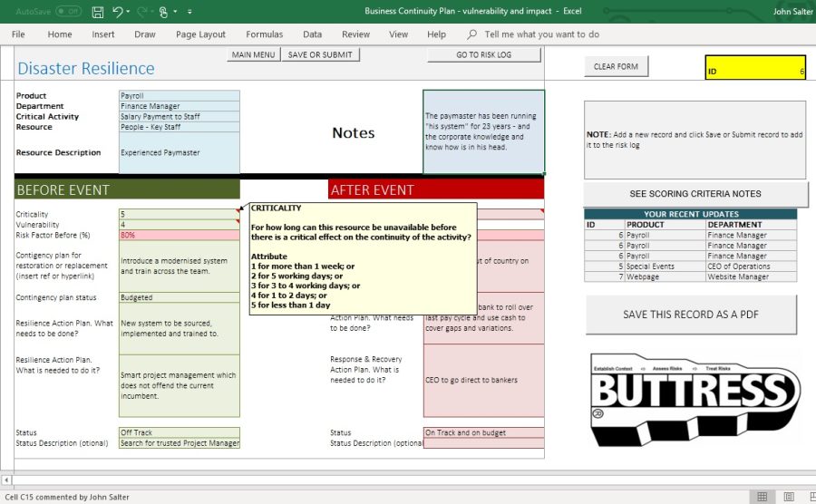Click SEE SCORING CRITERIA NOTES button
816x504 pixels.
tap(695, 194)
